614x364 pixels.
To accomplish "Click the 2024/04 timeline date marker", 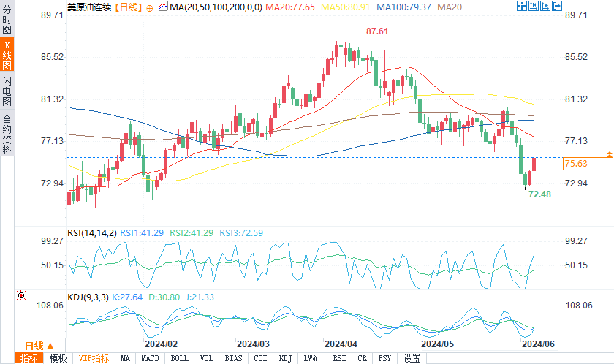I will 341,344.
